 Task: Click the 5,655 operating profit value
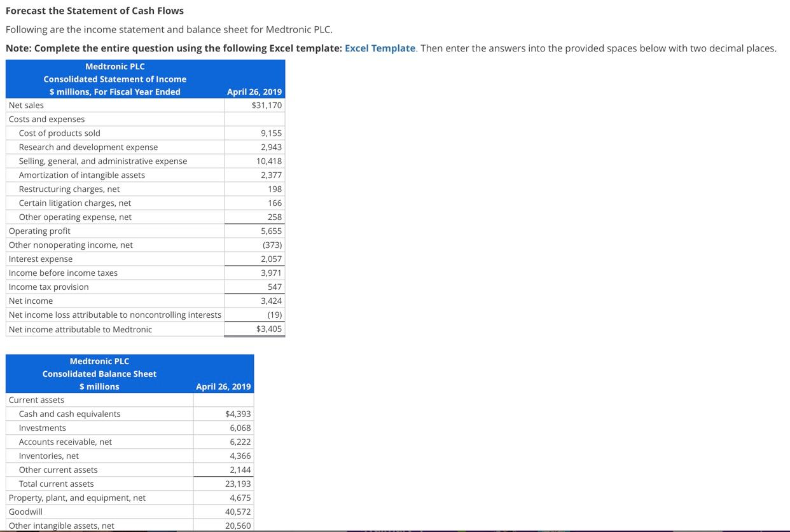coord(271,231)
